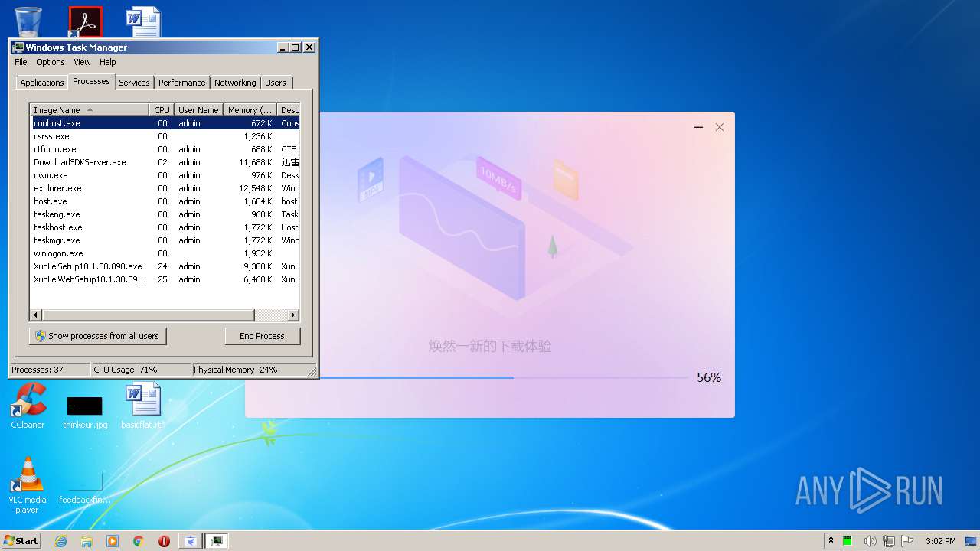Viewport: 980px width, 551px height.
Task: Open the File menu in Task Manager
Action: [21, 62]
